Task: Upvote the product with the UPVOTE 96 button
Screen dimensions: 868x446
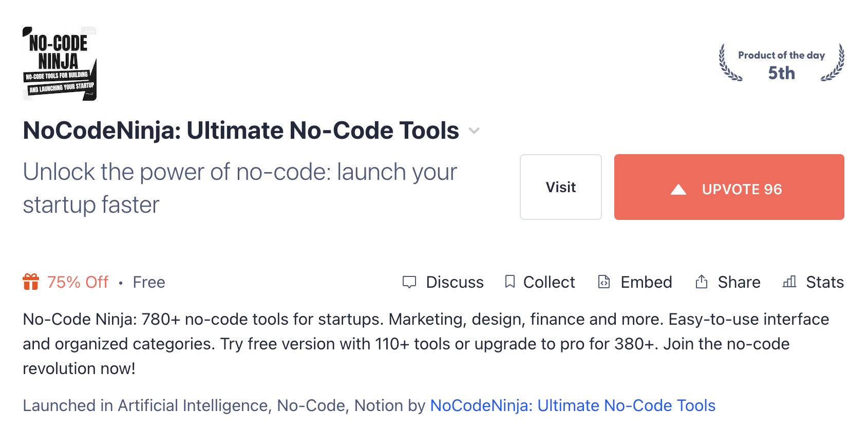Action: (729, 187)
